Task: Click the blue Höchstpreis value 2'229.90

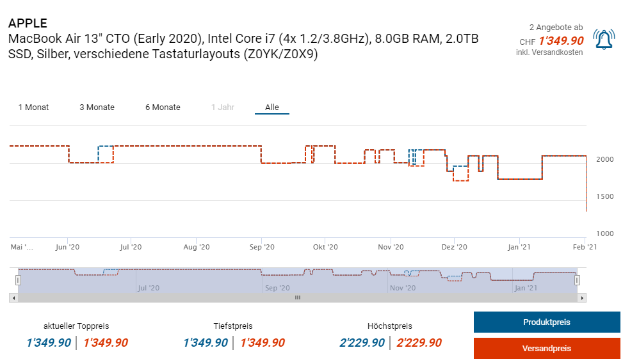Action: pyautogui.click(x=362, y=343)
